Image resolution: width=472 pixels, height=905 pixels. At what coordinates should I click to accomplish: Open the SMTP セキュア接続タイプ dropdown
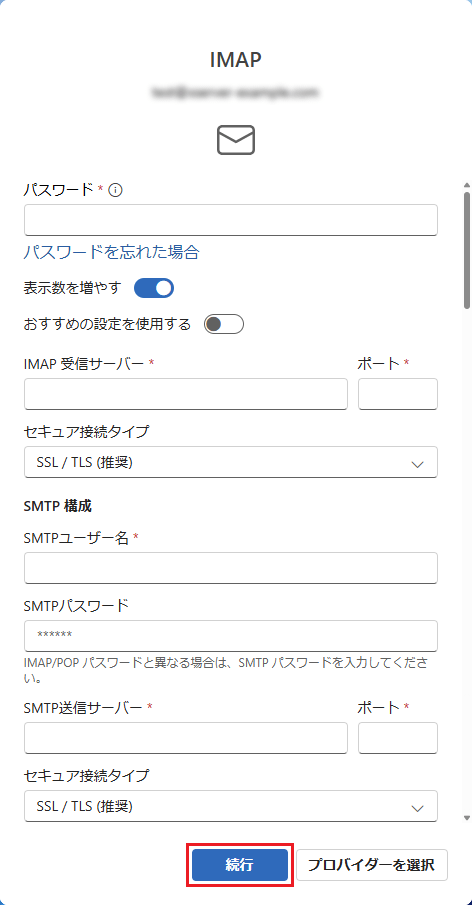[231, 806]
